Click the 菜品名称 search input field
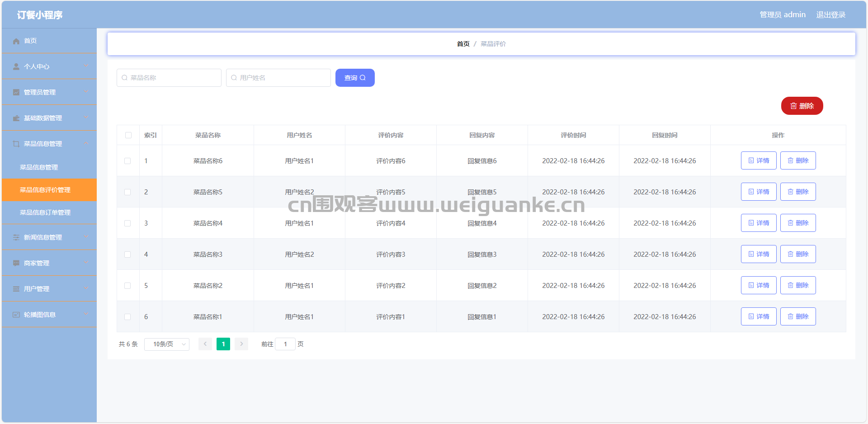868x424 pixels. pos(169,78)
